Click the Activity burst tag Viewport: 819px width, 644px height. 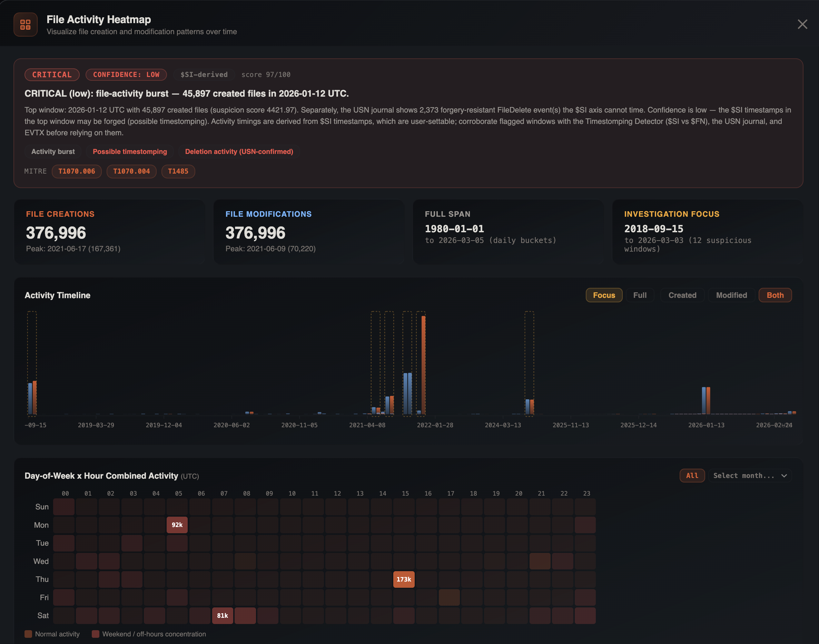tap(53, 152)
